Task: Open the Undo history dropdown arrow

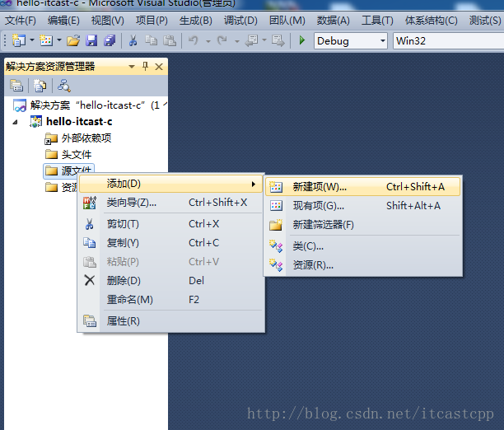Action: 208,41
